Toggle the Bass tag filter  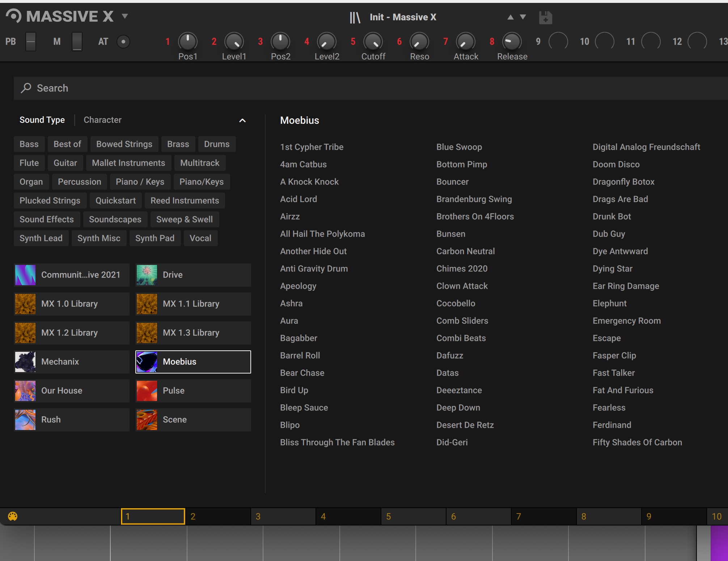click(x=29, y=144)
